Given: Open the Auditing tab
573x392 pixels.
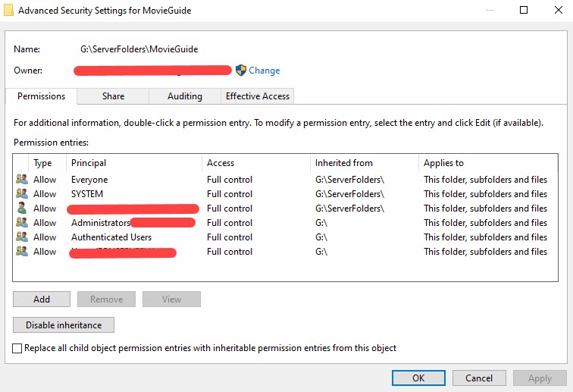Looking at the screenshot, I should pyautogui.click(x=185, y=96).
